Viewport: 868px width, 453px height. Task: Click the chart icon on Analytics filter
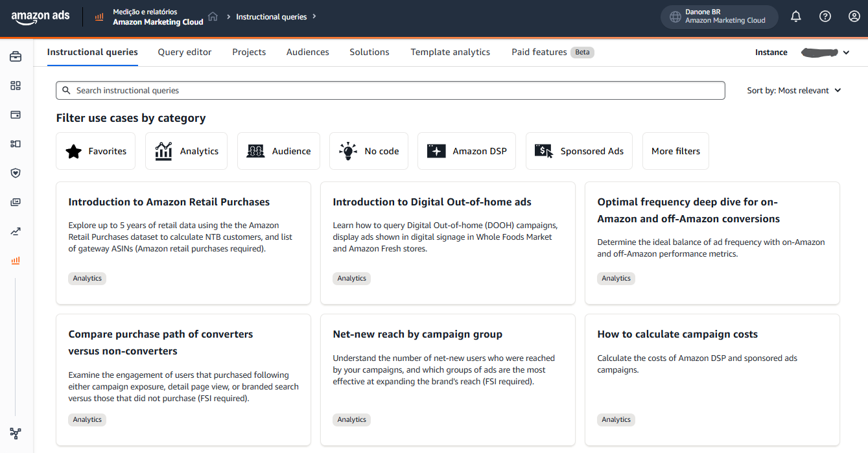coord(163,152)
